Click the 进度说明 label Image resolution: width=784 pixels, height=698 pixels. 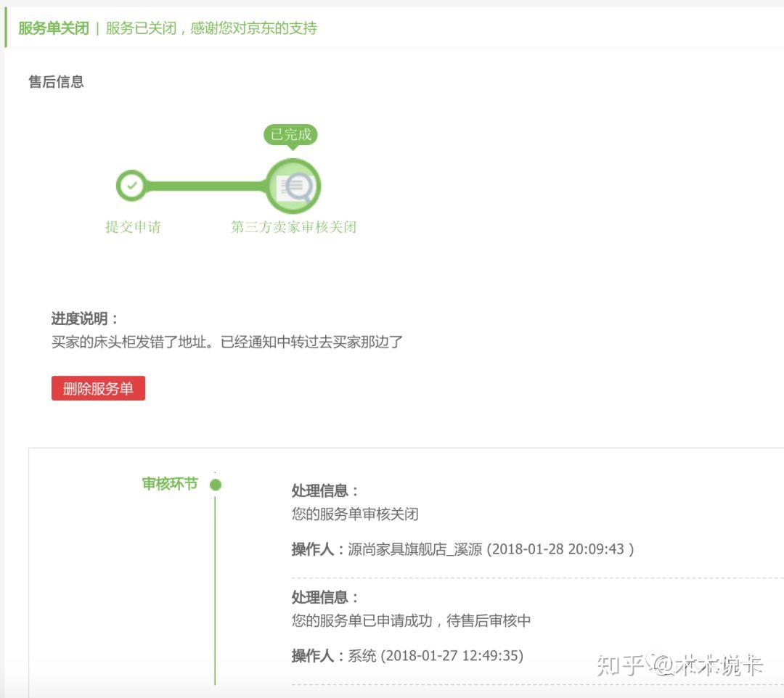(84, 319)
